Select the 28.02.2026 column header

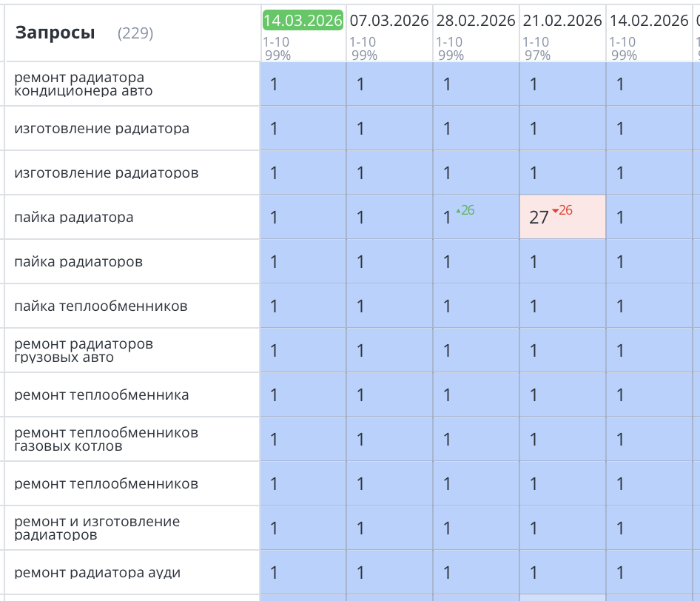pos(476,21)
